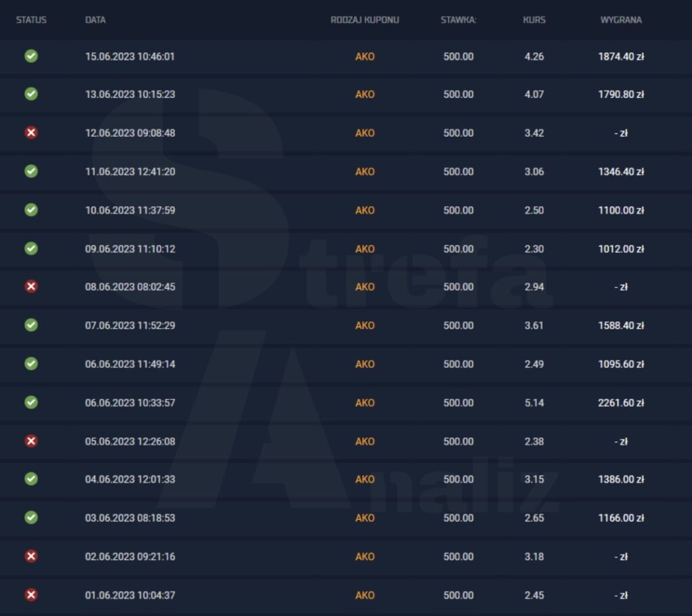Click winnings 1790.80 zł
Image resolution: width=692 pixels, height=616 pixels.
click(x=621, y=95)
